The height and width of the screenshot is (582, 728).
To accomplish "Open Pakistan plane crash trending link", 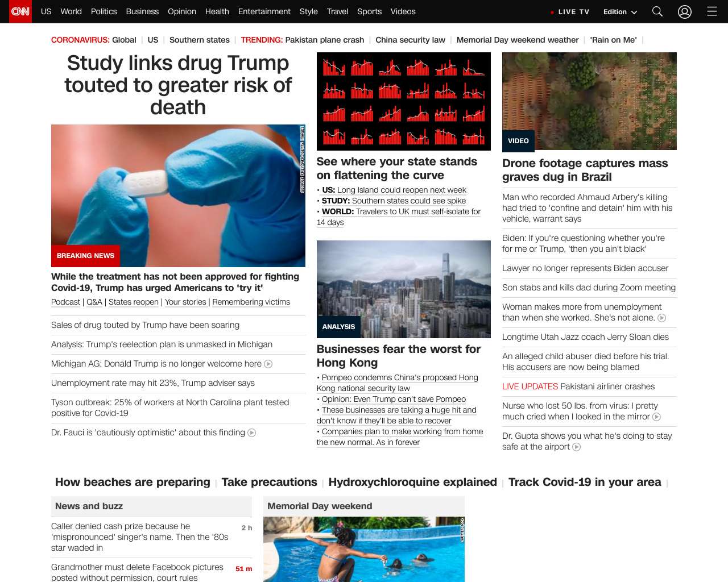I will (x=325, y=40).
